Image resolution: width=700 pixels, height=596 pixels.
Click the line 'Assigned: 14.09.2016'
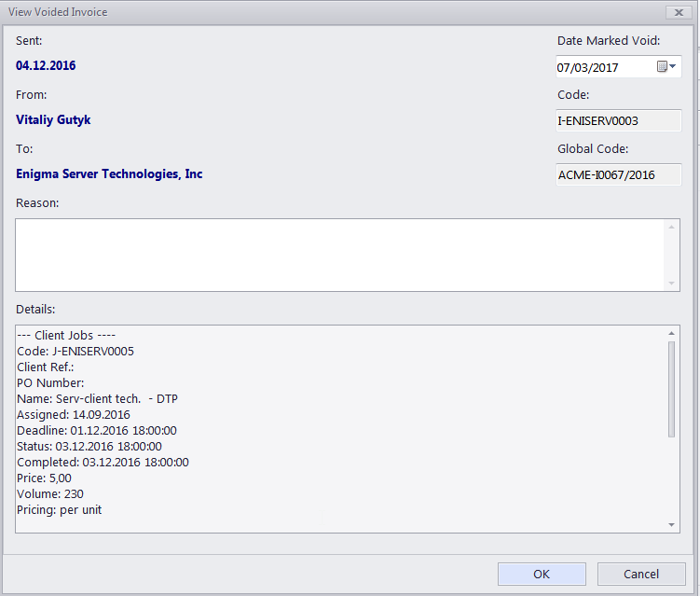pyautogui.click(x=74, y=415)
